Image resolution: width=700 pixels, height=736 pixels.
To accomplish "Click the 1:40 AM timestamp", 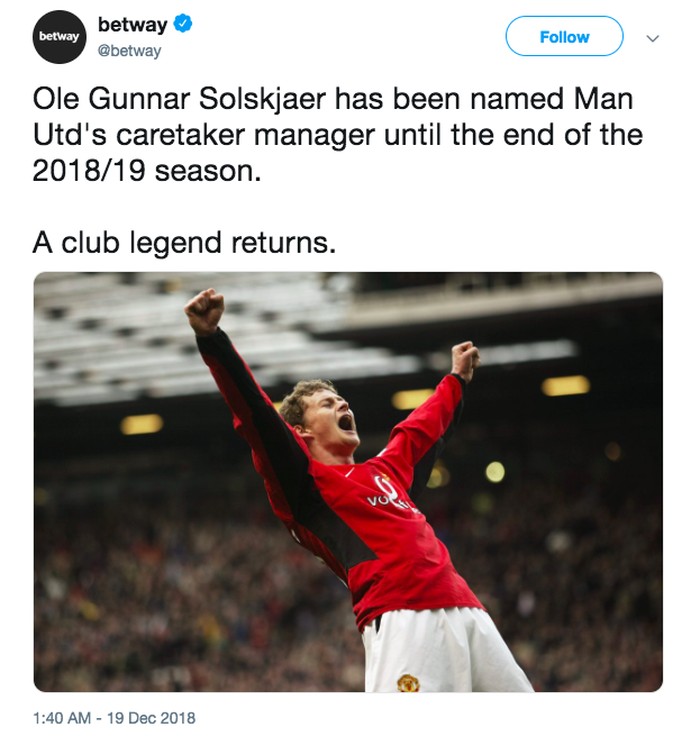I will pos(64,717).
